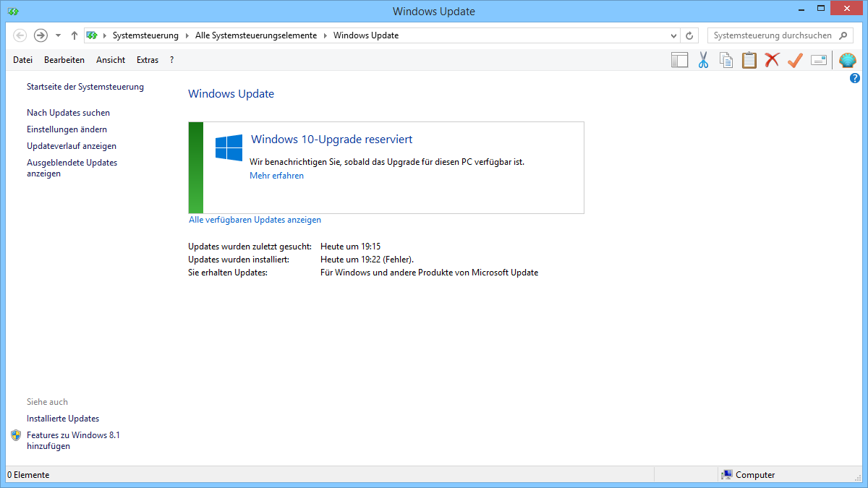This screenshot has width=868, height=488.
Task: Go forward with the forward arrow
Action: tap(41, 35)
